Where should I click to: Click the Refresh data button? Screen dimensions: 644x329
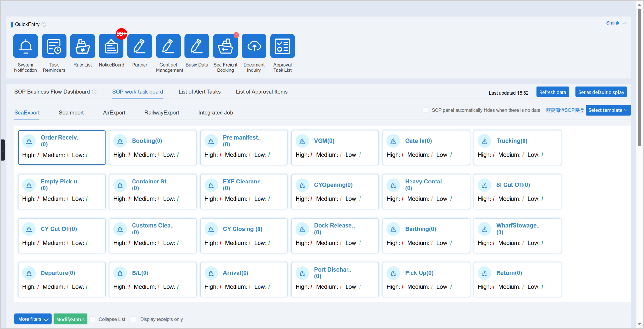(552, 92)
